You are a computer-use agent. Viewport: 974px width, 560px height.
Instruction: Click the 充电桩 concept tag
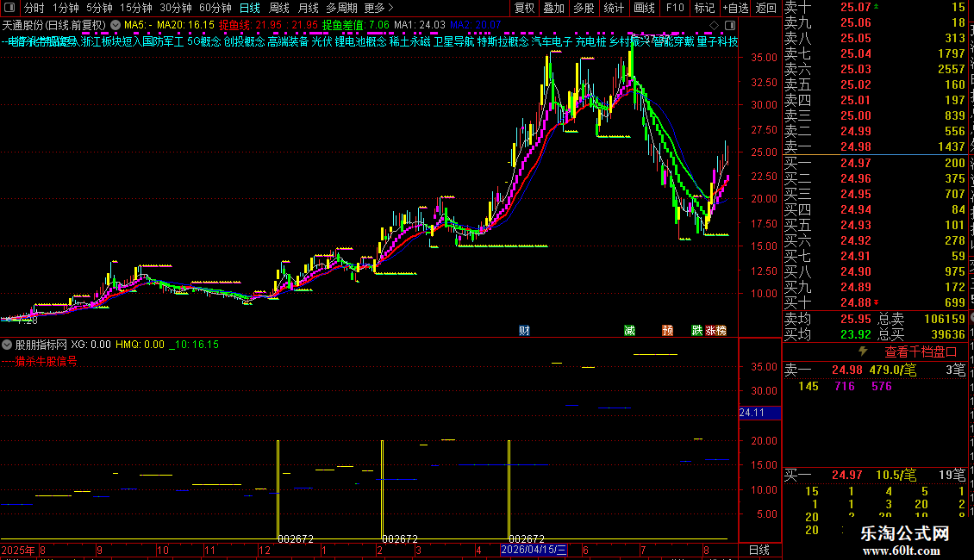click(590, 41)
